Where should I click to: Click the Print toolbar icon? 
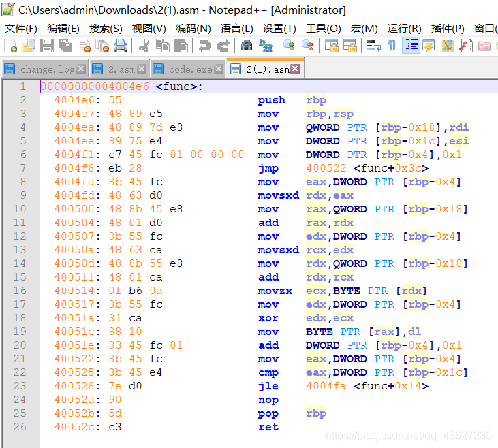[121, 46]
